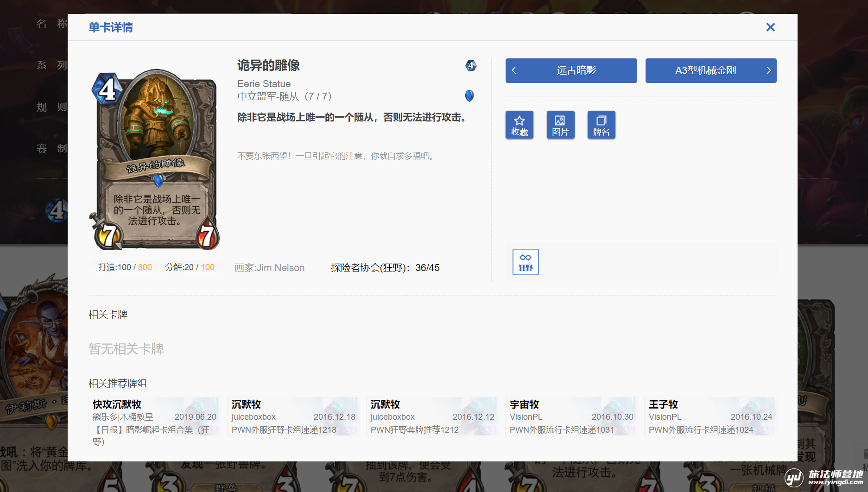The height and width of the screenshot is (492, 868).
Task: Click the blue rarity gem icon
Action: tap(469, 96)
